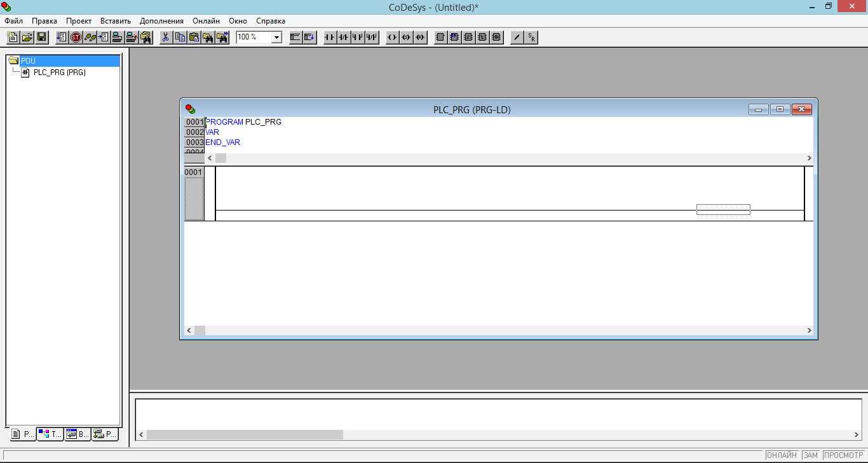
Task: Insert network before using toolbar icon
Action: [295, 38]
